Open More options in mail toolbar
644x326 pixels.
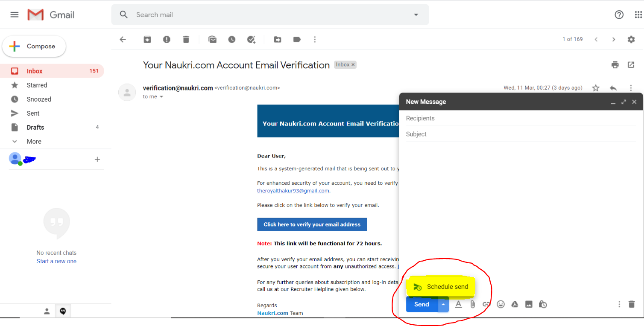[x=315, y=39]
